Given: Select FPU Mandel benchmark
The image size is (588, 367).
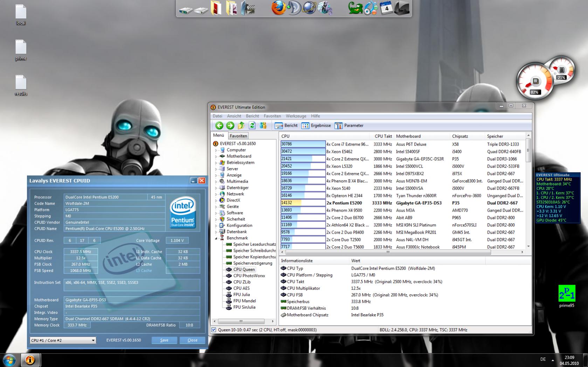Looking at the screenshot, I should [x=241, y=301].
